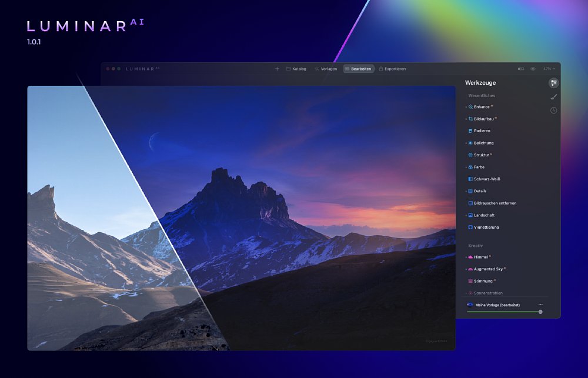Open the three-dots menu beside Meine Vorlage
588x378 pixels.
coord(540,305)
